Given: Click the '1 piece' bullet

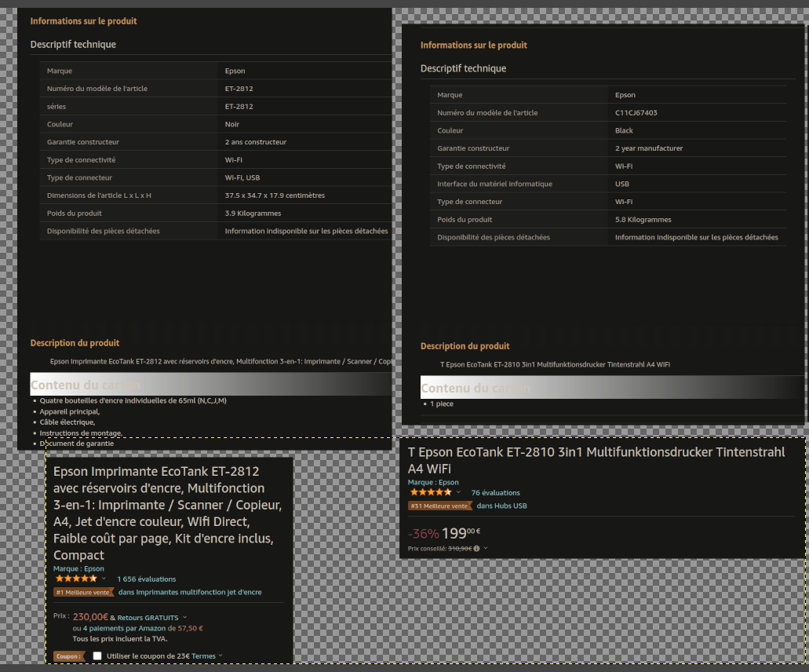Looking at the screenshot, I should click(442, 404).
